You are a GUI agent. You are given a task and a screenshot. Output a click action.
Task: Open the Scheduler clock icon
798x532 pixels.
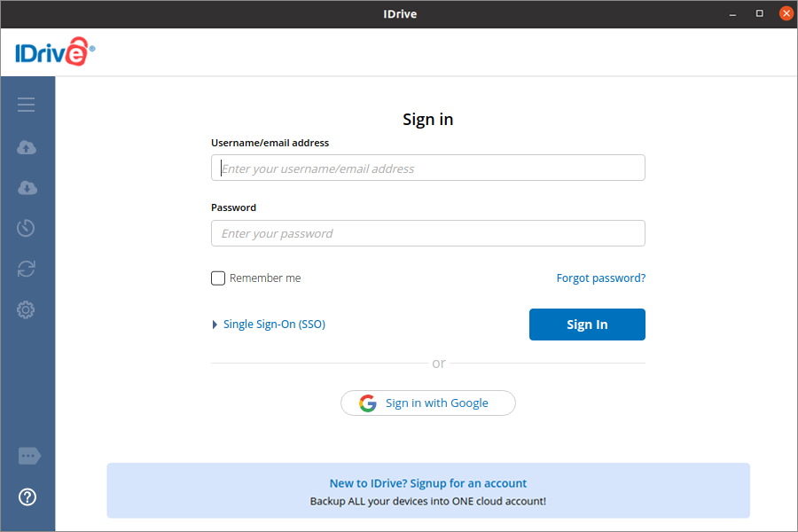27,228
